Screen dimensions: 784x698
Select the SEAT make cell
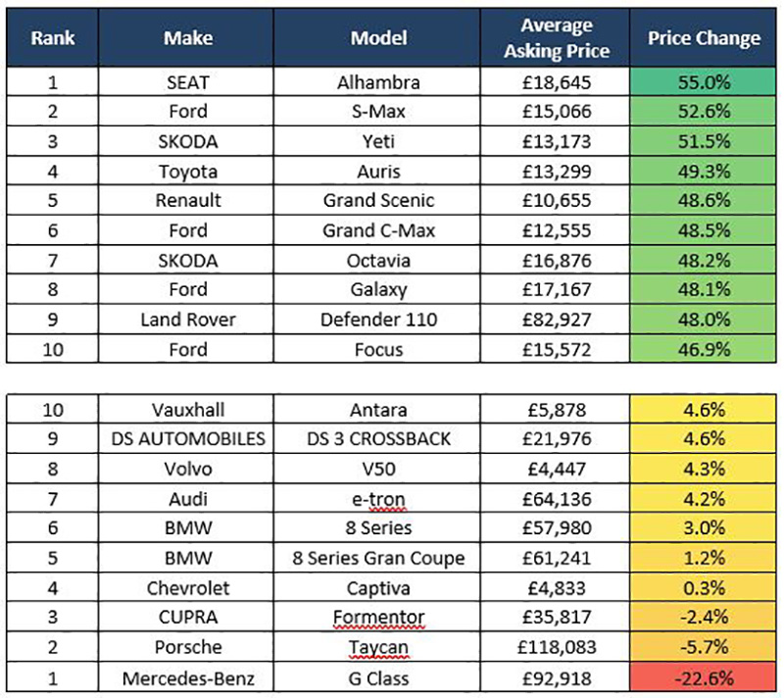tap(187, 84)
